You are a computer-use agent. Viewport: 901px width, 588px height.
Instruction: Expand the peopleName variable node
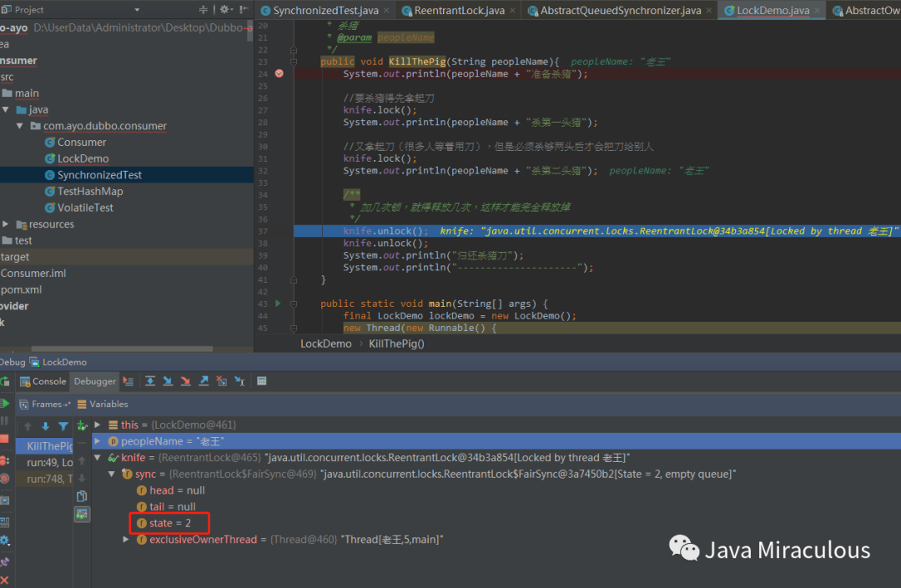pos(98,441)
